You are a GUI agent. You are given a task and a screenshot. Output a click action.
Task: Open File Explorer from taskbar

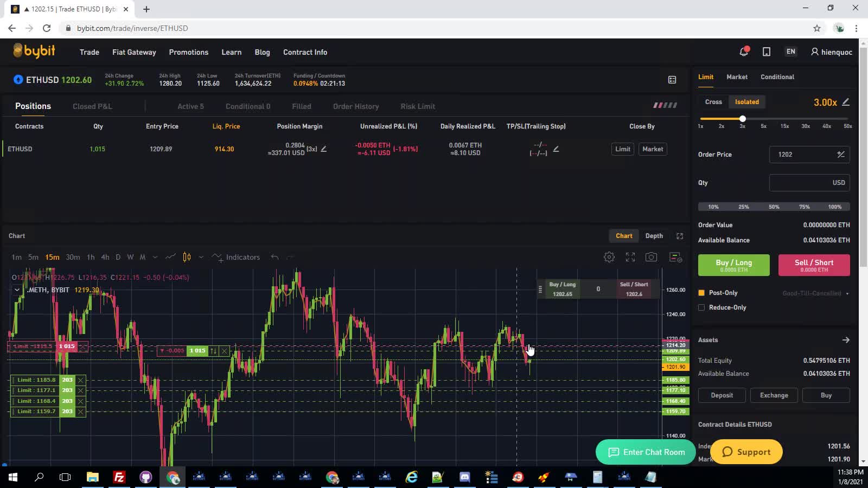(93, 477)
